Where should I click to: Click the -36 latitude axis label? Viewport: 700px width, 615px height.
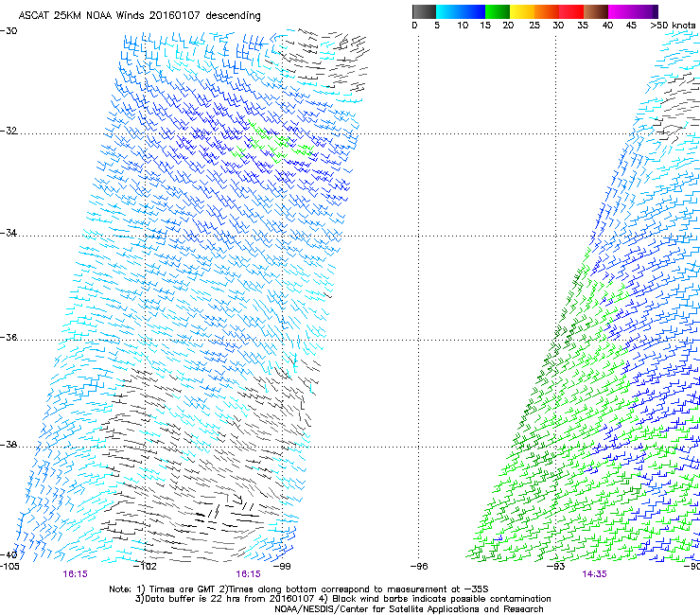(x=9, y=337)
